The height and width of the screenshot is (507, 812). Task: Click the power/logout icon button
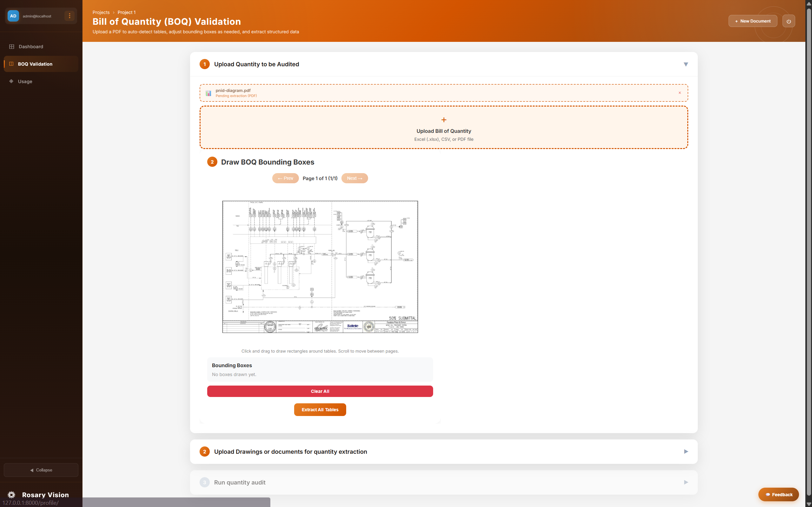click(789, 21)
